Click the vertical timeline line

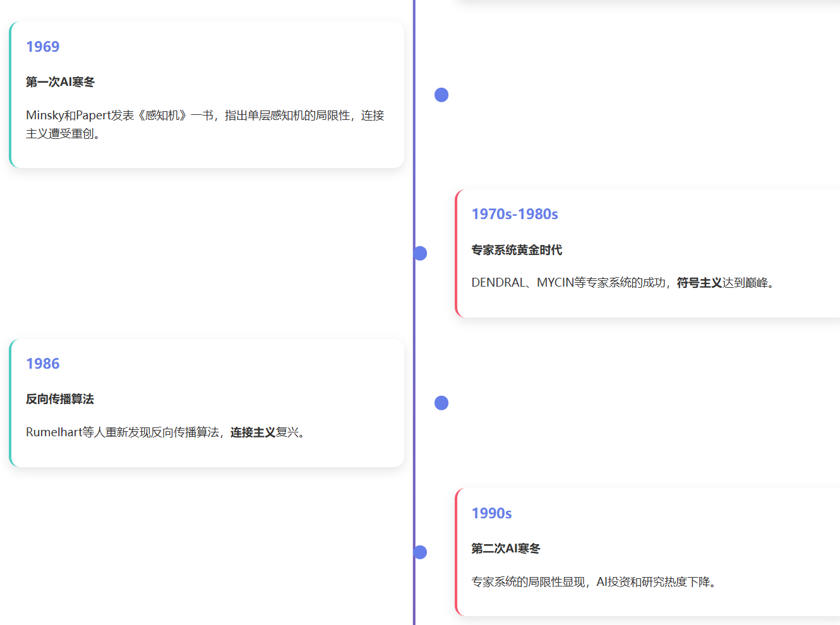click(414, 316)
